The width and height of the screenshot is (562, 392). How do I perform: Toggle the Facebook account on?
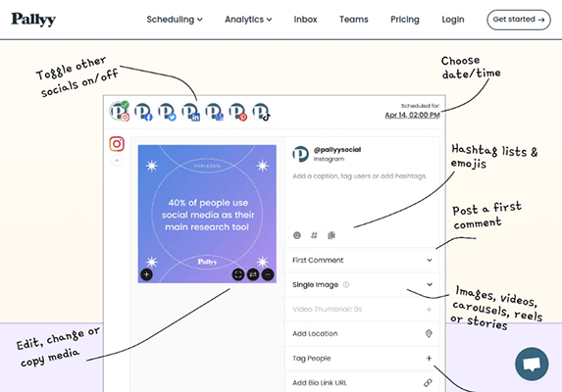(x=143, y=112)
